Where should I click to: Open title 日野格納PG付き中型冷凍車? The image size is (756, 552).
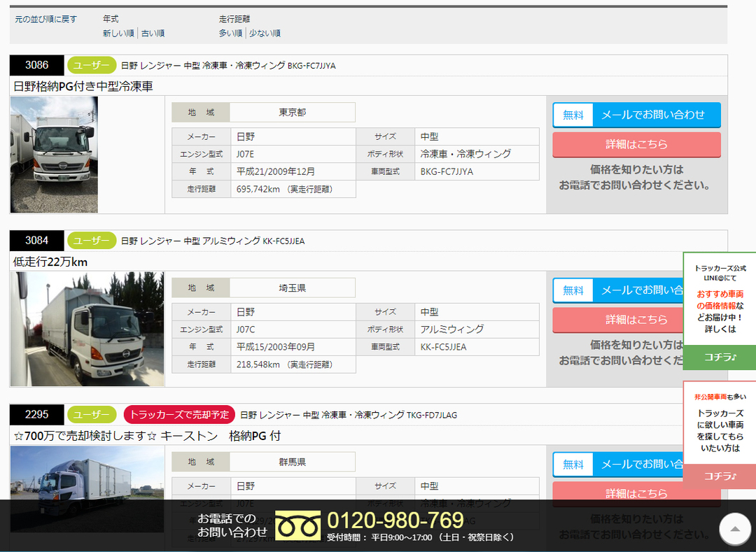point(83,87)
